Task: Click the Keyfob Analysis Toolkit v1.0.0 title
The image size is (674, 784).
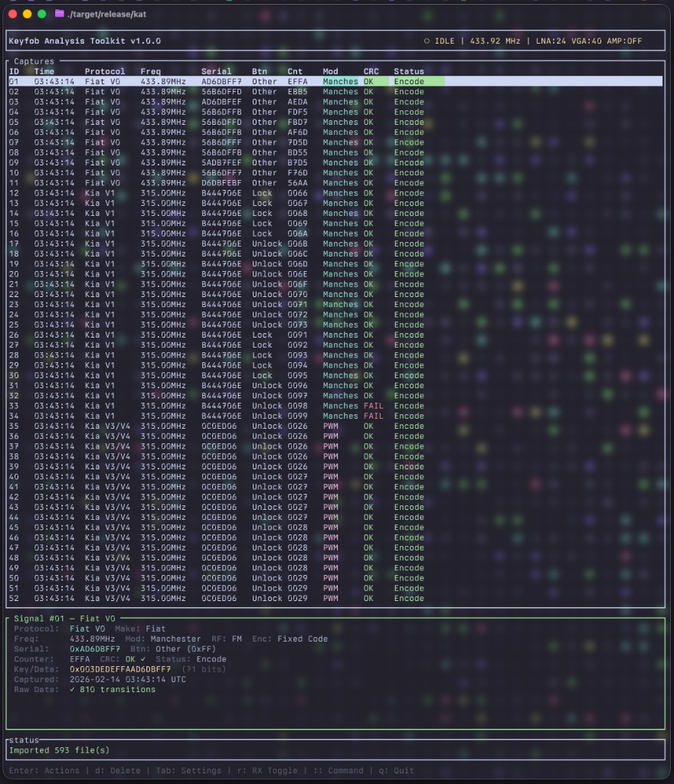Action: coord(84,41)
